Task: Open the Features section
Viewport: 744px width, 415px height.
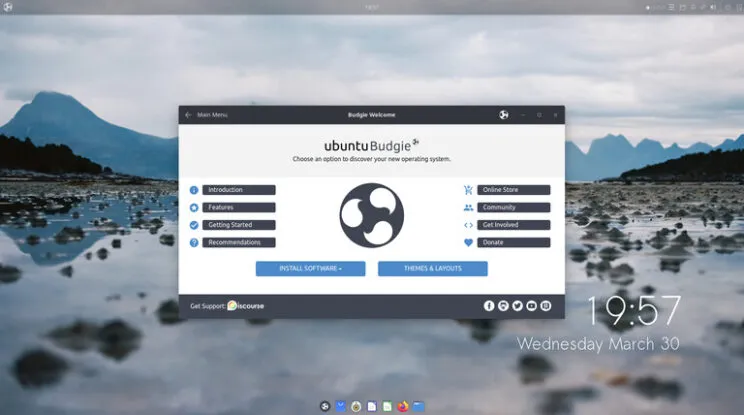Action: pos(239,207)
